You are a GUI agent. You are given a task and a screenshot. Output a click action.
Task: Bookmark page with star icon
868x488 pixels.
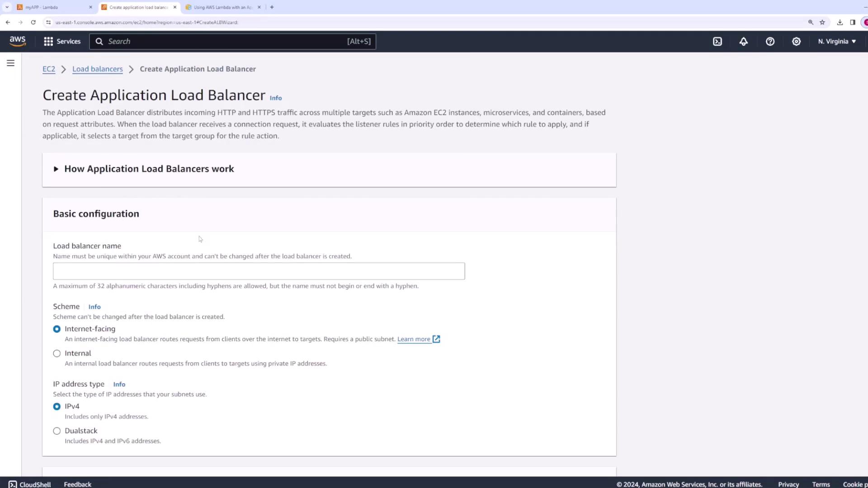pos(822,22)
